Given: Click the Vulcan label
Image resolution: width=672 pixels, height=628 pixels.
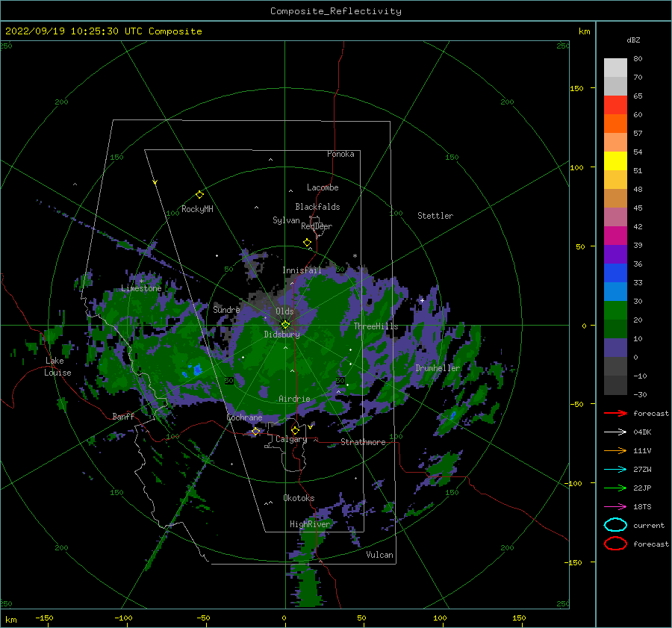Looking at the screenshot, I should tap(380, 555).
